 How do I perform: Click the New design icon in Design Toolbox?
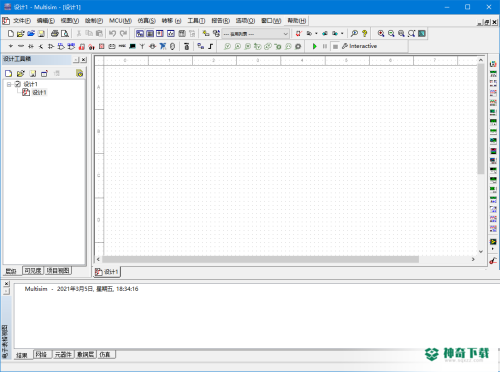point(9,73)
